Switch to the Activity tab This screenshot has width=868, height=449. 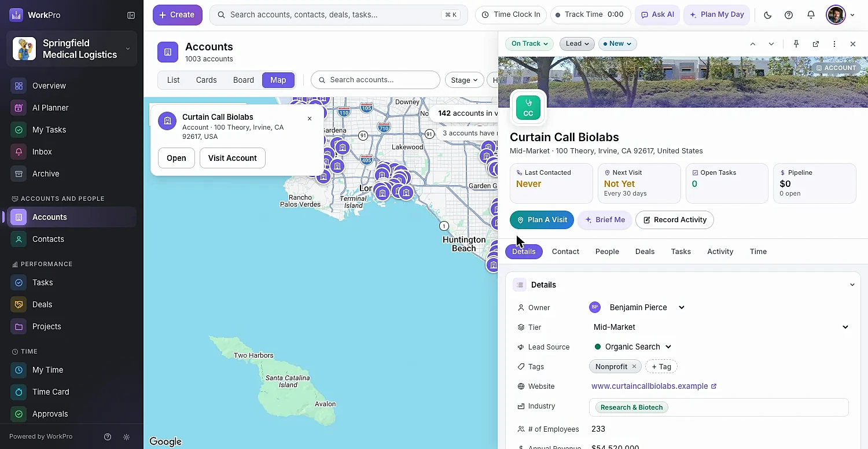[x=720, y=252]
